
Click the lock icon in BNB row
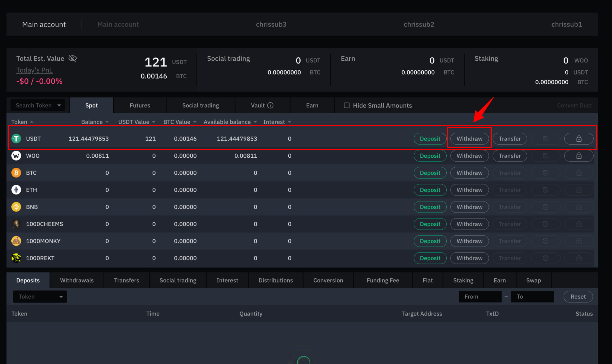tap(579, 207)
